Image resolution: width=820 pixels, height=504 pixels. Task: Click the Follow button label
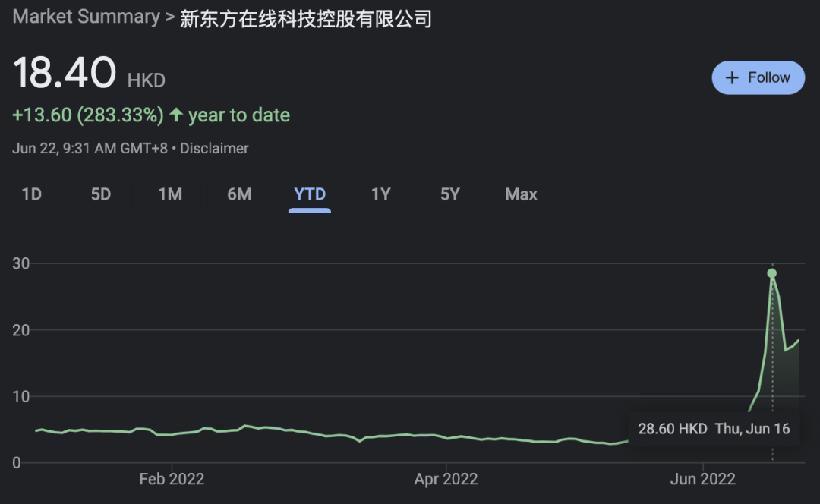768,77
